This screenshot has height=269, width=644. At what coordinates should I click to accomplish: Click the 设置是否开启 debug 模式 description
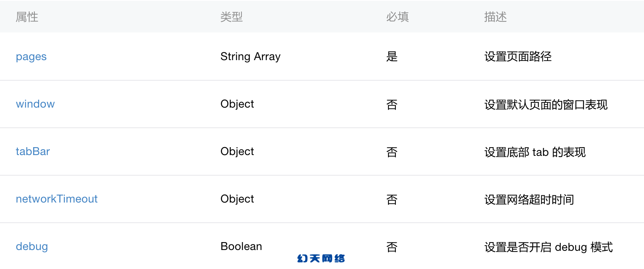pyautogui.click(x=548, y=247)
